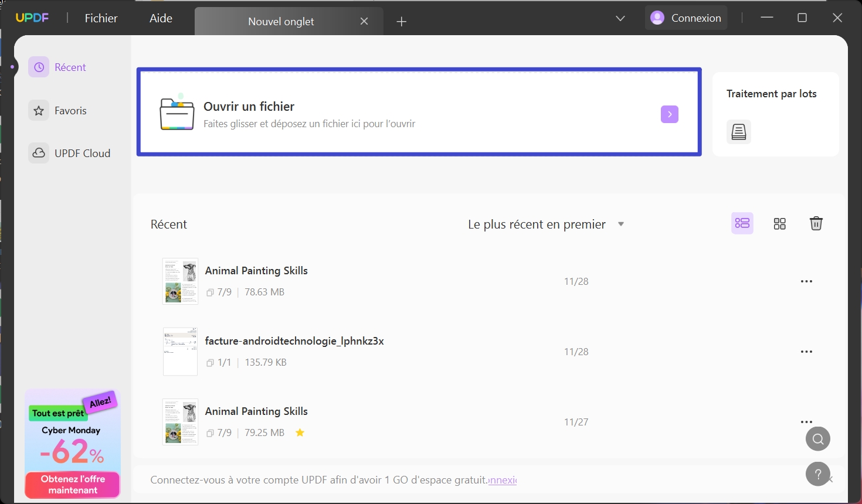Click the purple arrow in Ouvrir un fichier
The height and width of the screenshot is (504, 862).
[670, 114]
